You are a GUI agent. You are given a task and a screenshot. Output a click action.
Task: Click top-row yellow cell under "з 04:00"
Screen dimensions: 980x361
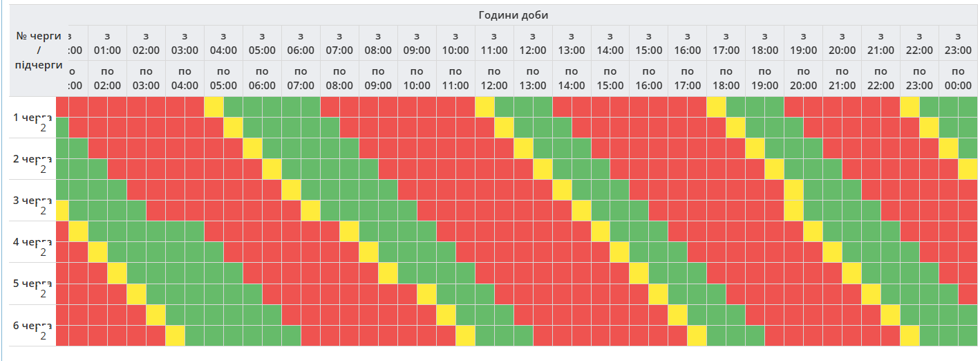pyautogui.click(x=214, y=107)
